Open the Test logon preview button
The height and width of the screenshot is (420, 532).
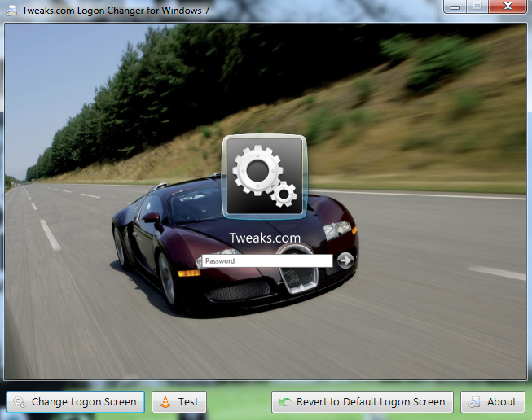[x=179, y=402]
